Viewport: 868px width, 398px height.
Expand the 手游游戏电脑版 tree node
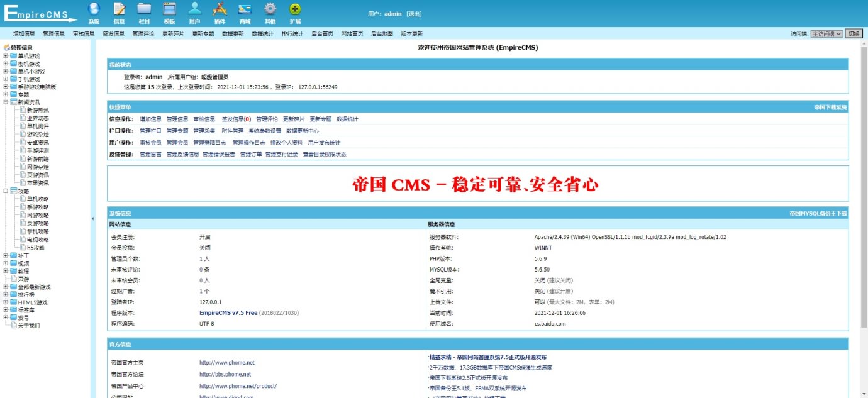pyautogui.click(x=6, y=87)
